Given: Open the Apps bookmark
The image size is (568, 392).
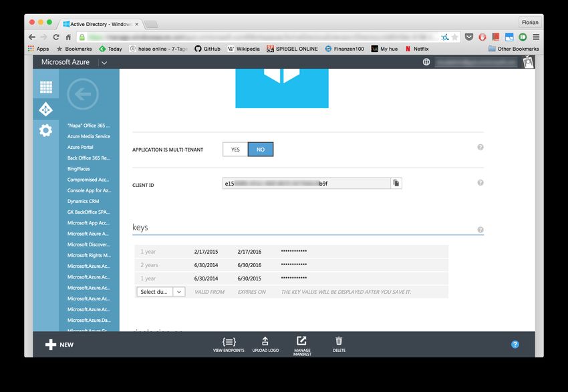Looking at the screenshot, I should click(38, 49).
